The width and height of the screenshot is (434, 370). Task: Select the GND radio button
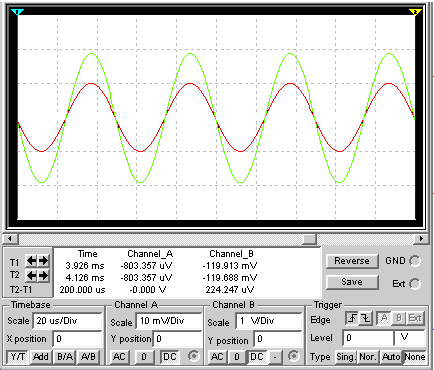(x=415, y=261)
